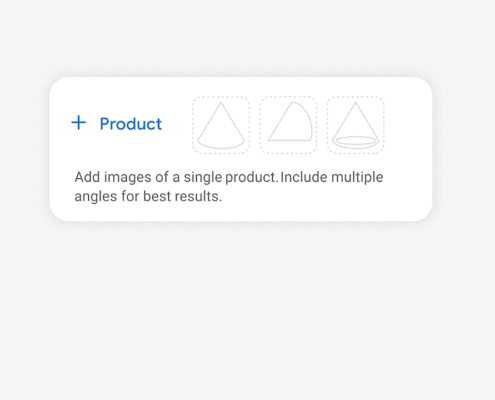Viewport: 495px width, 400px height.
Task: Click the 'Include multiple' hint text
Action: pyautogui.click(x=332, y=177)
